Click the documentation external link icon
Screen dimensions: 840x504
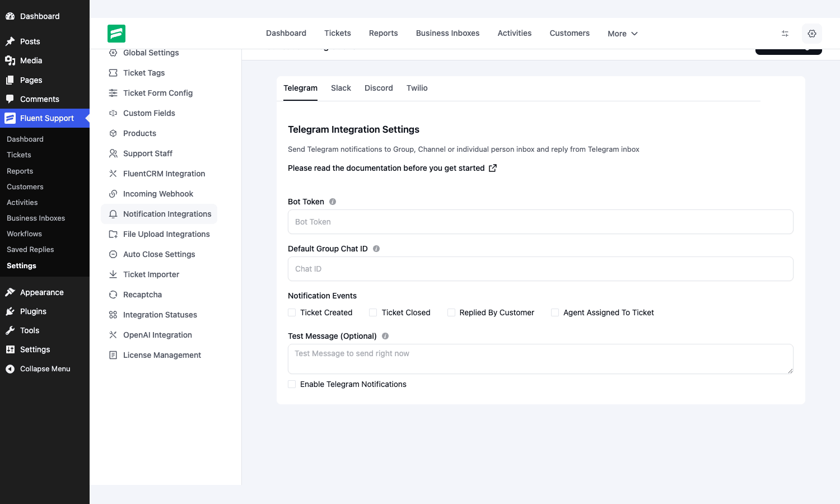493,168
